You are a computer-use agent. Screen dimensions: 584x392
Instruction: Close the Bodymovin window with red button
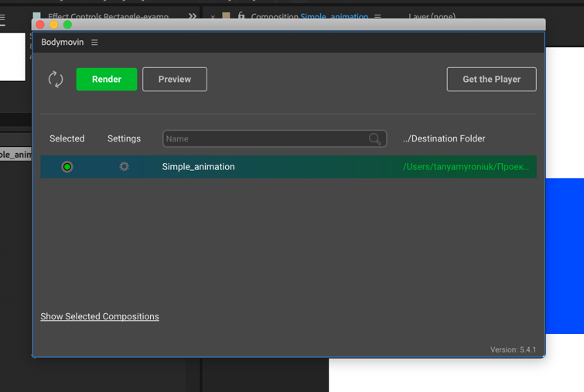click(x=40, y=25)
